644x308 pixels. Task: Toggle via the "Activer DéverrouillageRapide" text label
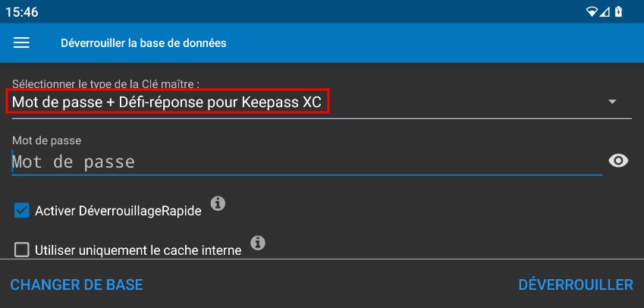118,212
